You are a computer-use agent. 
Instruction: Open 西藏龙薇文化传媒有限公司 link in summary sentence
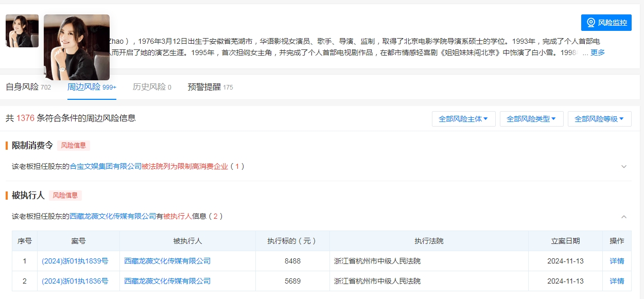tap(113, 217)
